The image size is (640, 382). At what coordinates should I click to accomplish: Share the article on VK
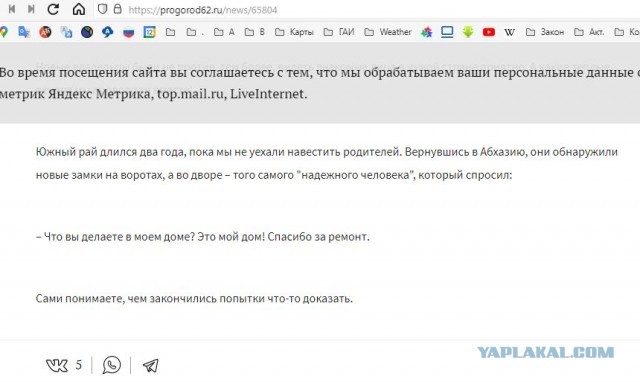coord(57,365)
